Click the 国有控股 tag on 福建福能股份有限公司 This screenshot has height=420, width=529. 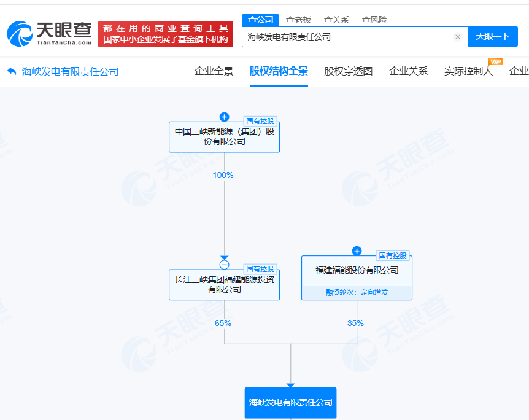[393, 255]
